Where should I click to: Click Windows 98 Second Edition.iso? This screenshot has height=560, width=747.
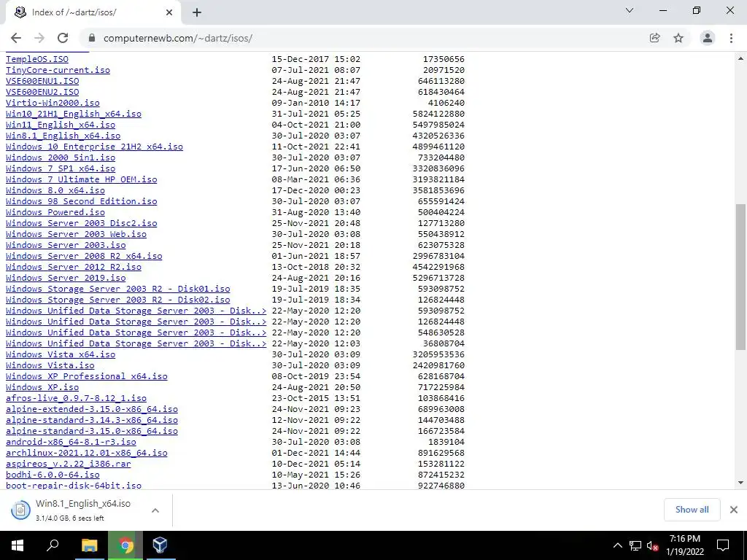82,201
